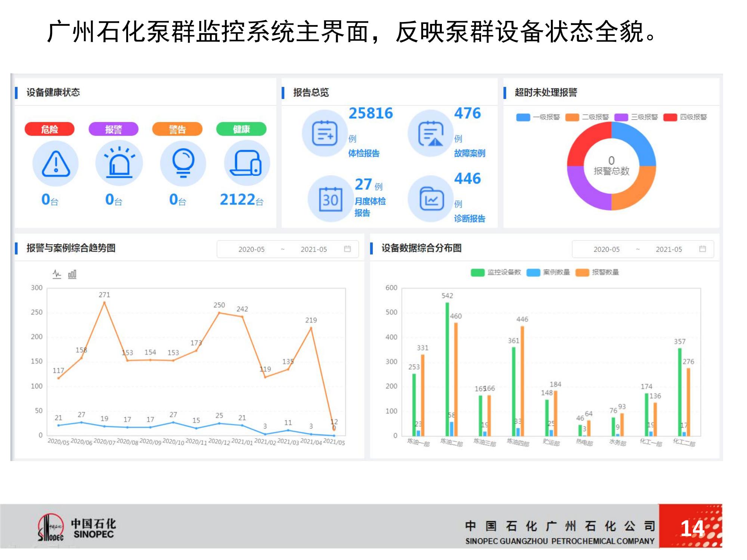Open the 体检报告 report icon
Screen dimensions: 747x560
pyautogui.click(x=325, y=133)
